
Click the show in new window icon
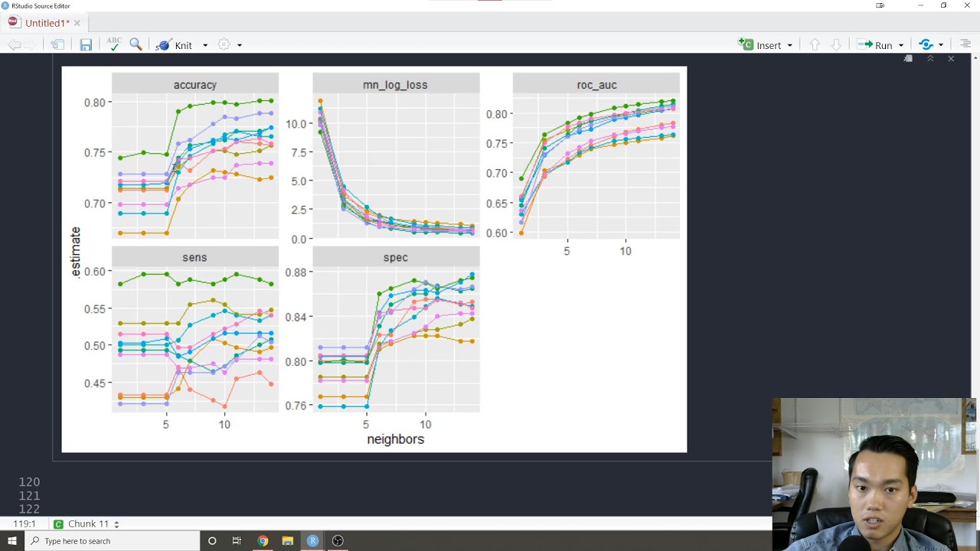pyautogui.click(x=57, y=45)
